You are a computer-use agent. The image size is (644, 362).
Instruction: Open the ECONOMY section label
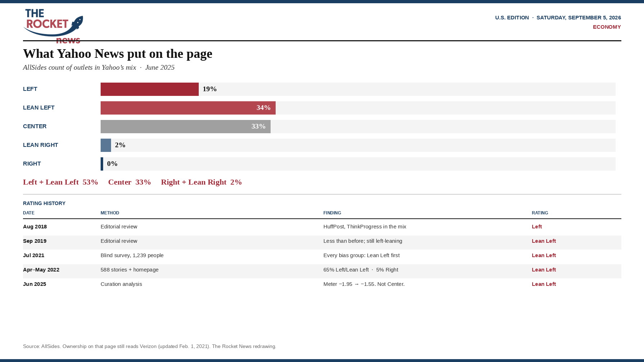(x=607, y=27)
